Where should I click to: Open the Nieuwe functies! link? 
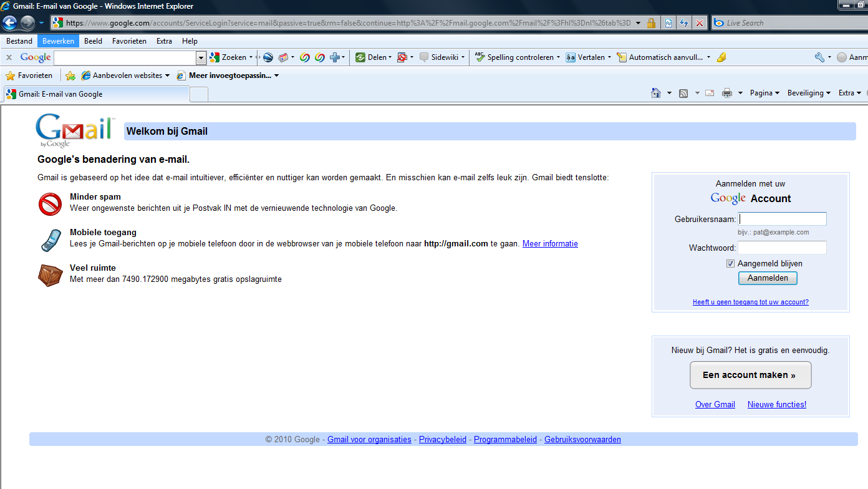777,404
